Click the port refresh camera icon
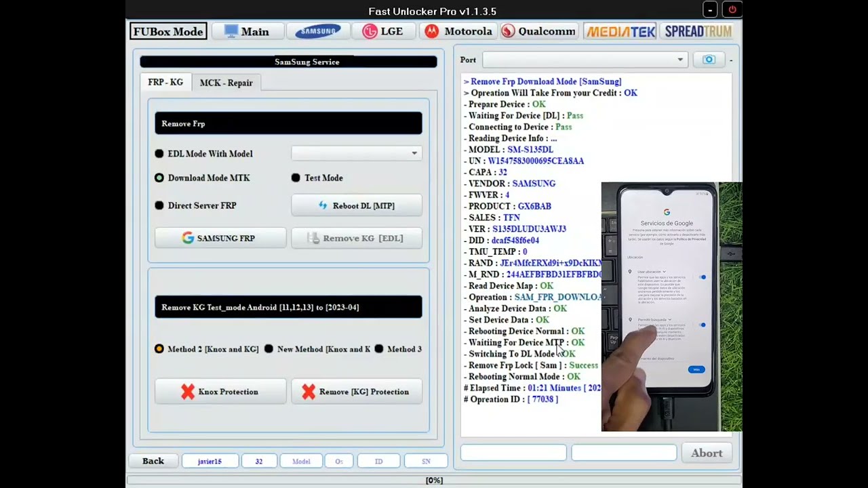The width and height of the screenshot is (868, 488). (709, 60)
